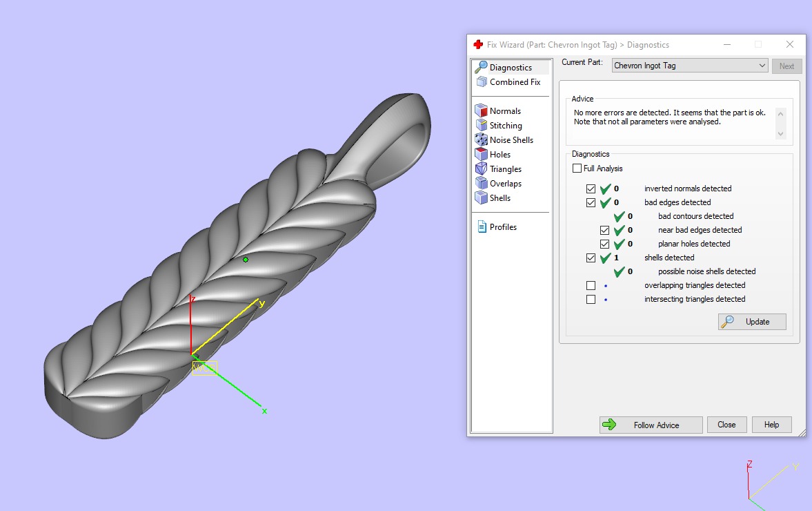Open the Diagnostics page magnifier icon
Viewport: 812px width, 511px height.
click(481, 67)
